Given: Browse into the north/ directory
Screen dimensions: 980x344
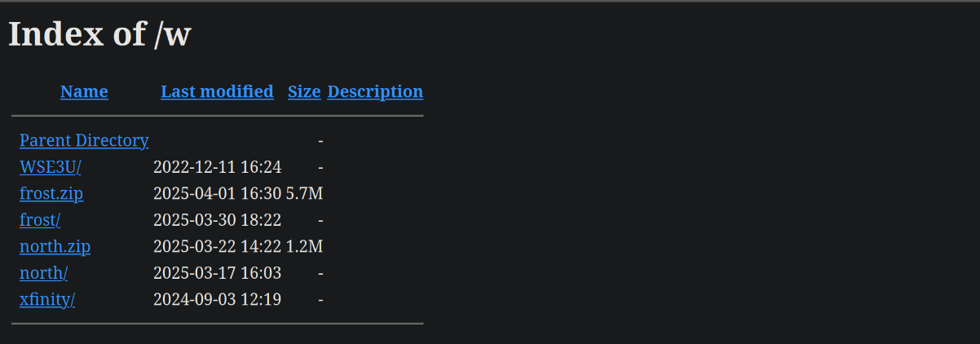Looking at the screenshot, I should point(43,274).
